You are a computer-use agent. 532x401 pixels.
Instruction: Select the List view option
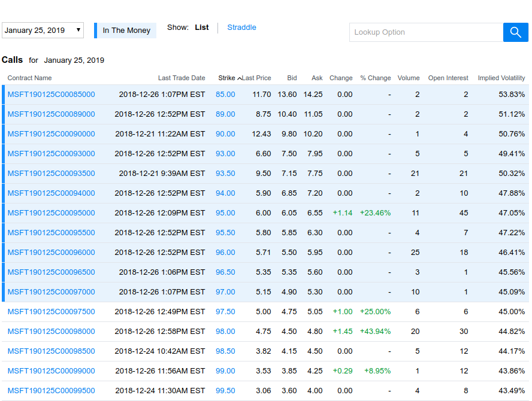(201, 28)
